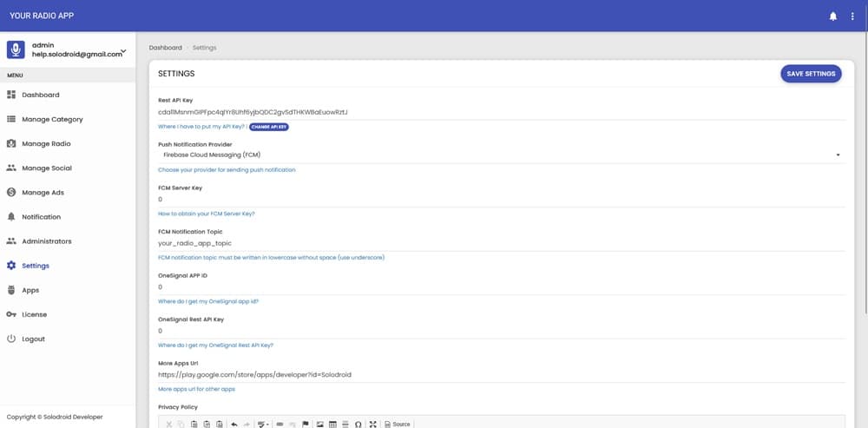Open spell checker dropdown in editor toolbar

tap(260, 424)
